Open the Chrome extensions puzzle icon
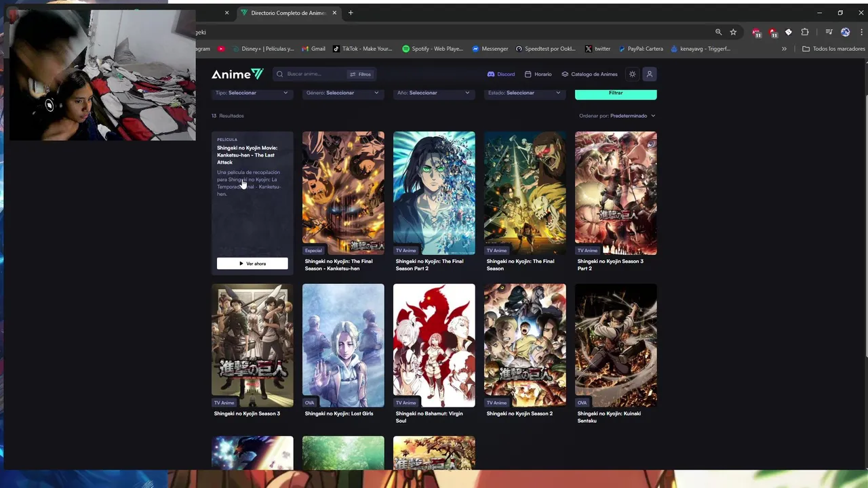The image size is (868, 488). [805, 32]
